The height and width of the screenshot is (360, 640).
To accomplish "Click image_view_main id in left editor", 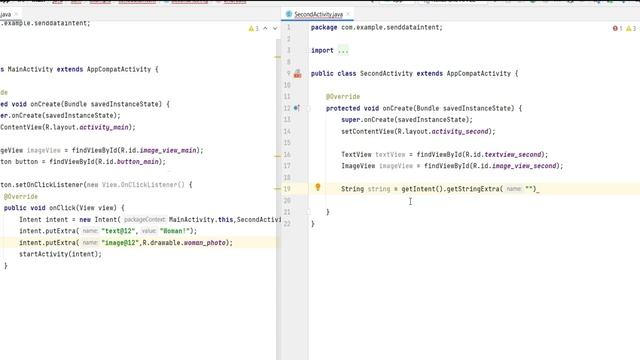I will pos(168,151).
